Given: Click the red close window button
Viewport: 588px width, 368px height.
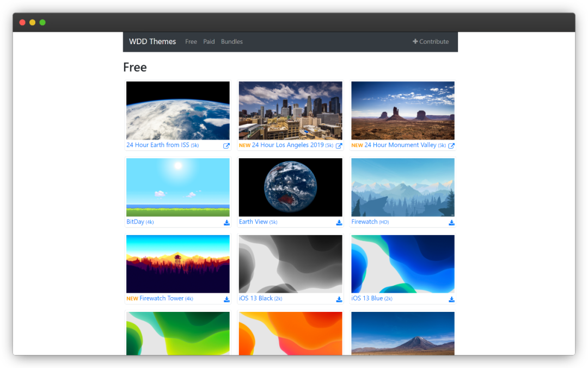Looking at the screenshot, I should tap(22, 22).
